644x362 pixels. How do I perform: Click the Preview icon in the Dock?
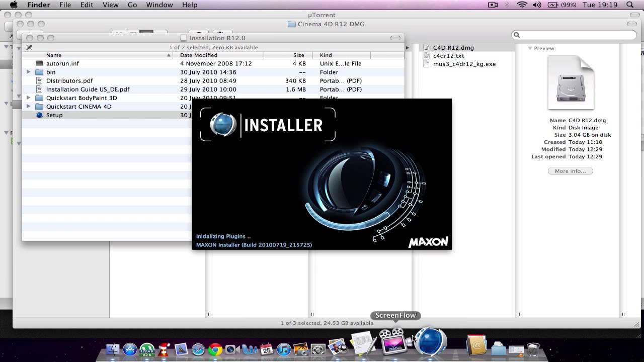click(x=338, y=347)
